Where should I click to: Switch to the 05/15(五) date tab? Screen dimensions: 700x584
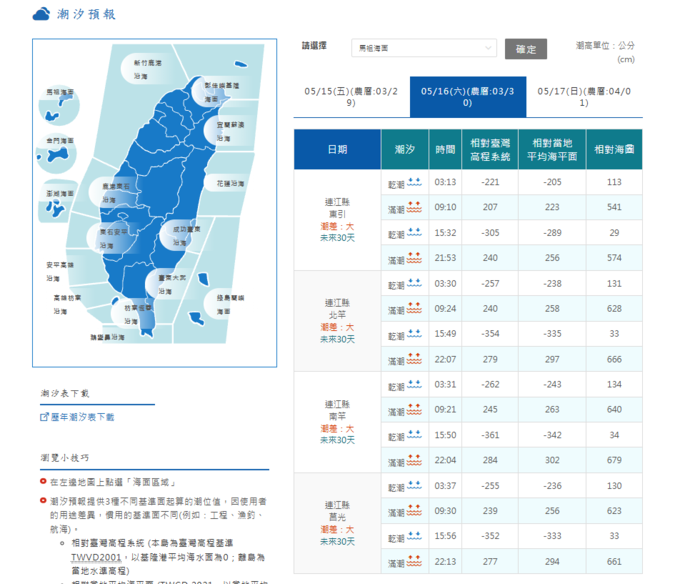351,97
